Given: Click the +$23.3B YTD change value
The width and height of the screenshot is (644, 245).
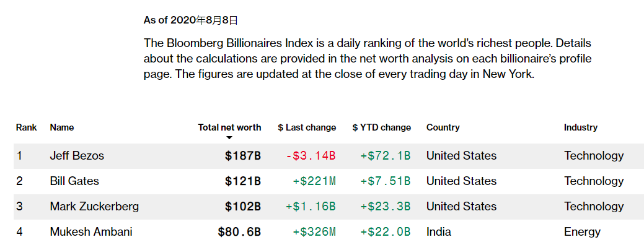Looking at the screenshot, I should coord(386,207).
